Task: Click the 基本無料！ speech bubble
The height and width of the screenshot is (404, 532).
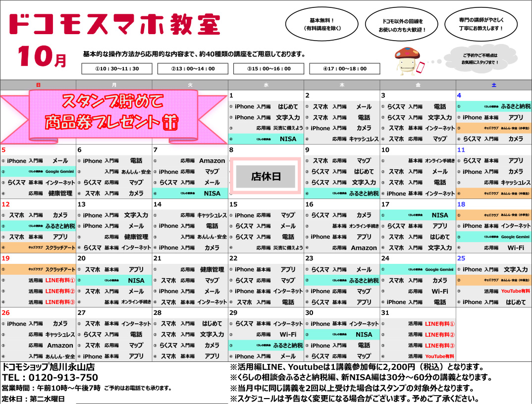Action: point(321,25)
